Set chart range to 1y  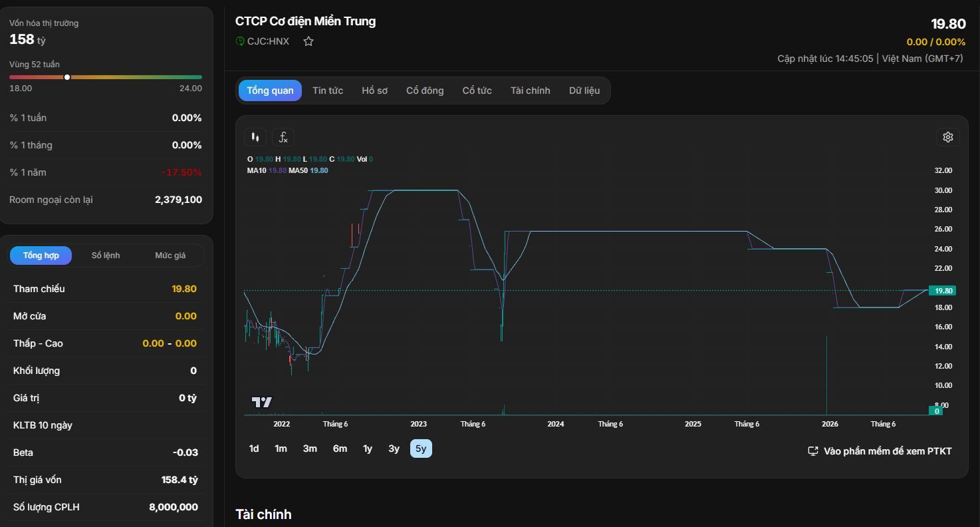[368, 448]
